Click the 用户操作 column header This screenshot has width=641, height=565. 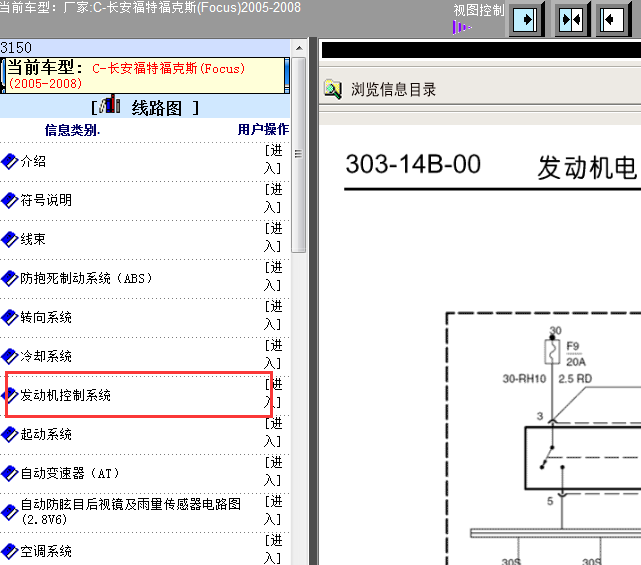pos(263,130)
